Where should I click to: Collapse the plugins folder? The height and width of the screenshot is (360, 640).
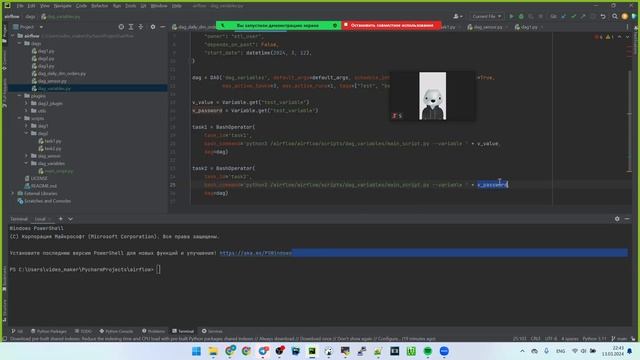[19, 96]
